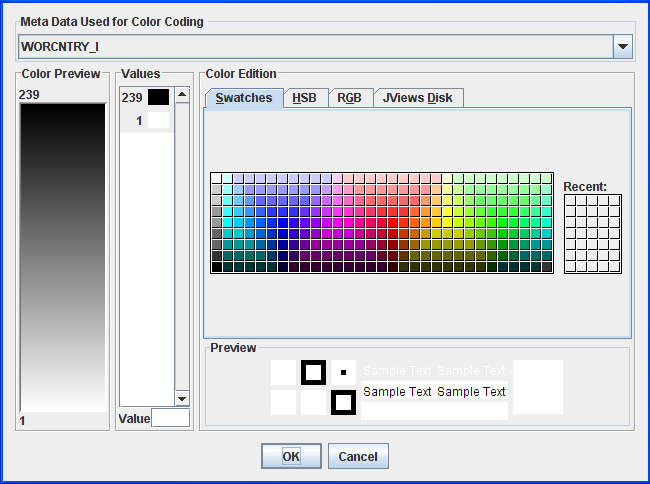Select the Swatches tab
The width and height of the screenshot is (650, 484).
[x=244, y=98]
